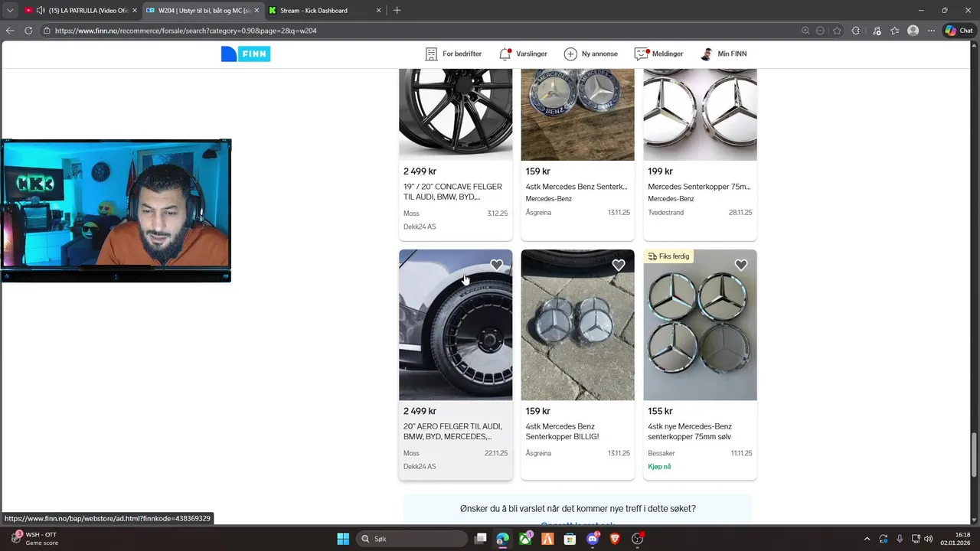Close the Kick Dashboard tab
Image resolution: width=980 pixels, height=551 pixels.
click(378, 11)
